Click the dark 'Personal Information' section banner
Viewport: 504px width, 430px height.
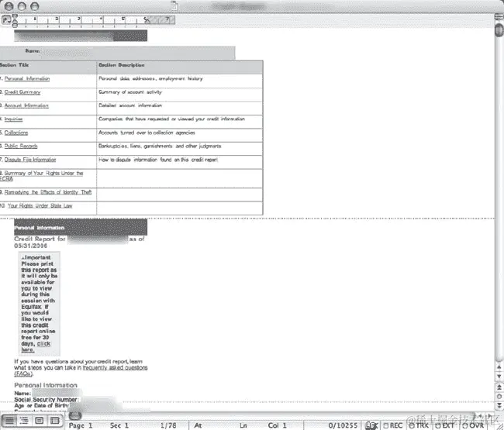[81, 227]
